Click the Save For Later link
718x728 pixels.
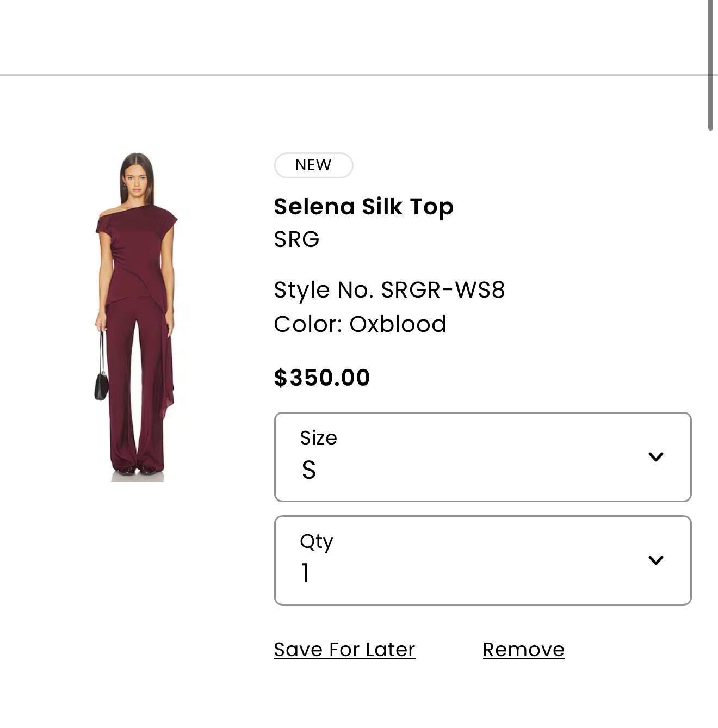[344, 650]
